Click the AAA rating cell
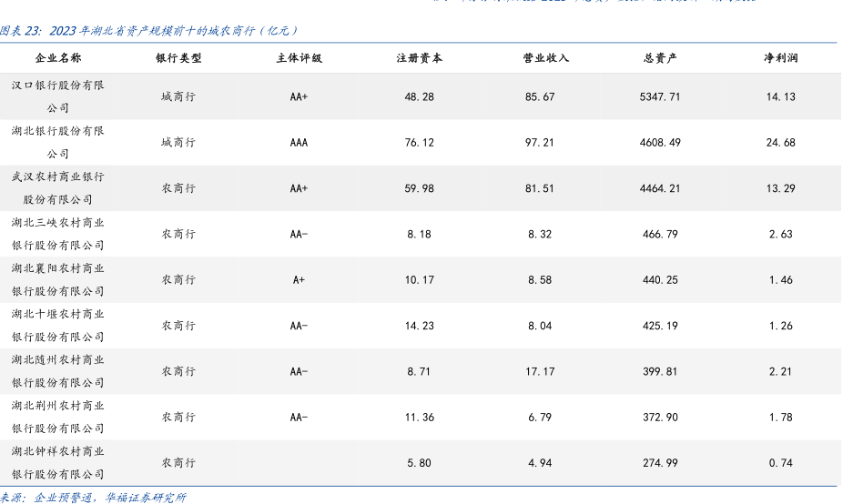 click(299, 143)
